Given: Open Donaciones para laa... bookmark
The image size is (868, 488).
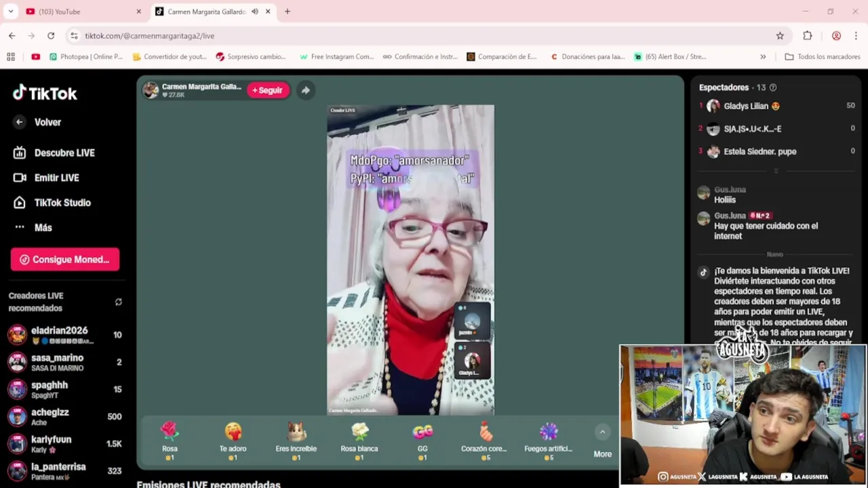Looking at the screenshot, I should (x=588, y=57).
